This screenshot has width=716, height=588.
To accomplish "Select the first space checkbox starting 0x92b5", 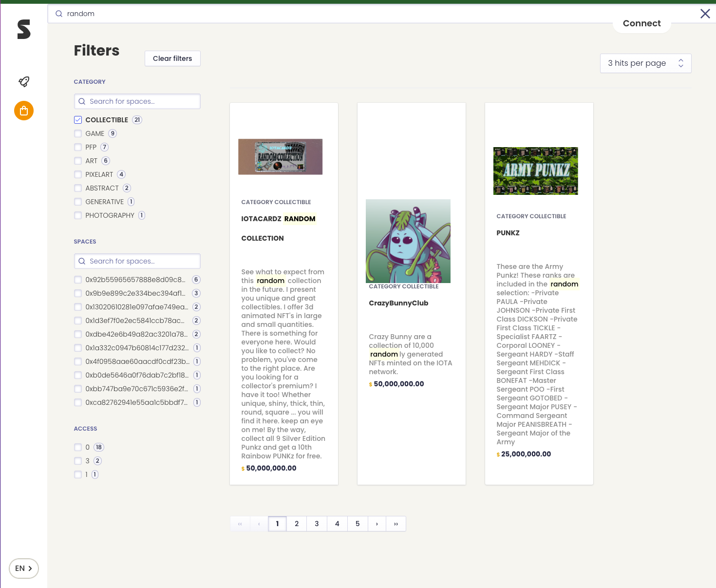I will coord(78,279).
